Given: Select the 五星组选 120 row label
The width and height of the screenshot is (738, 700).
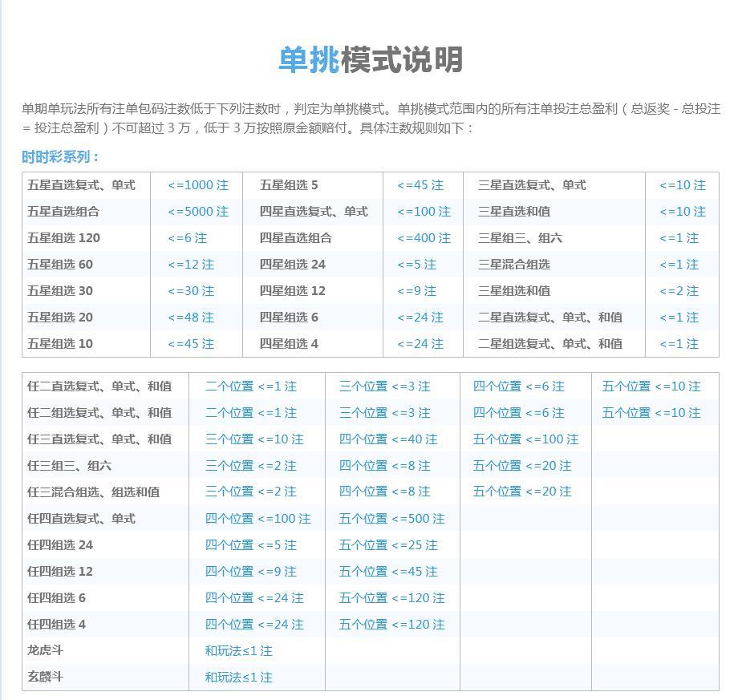Looking at the screenshot, I should (x=63, y=238).
